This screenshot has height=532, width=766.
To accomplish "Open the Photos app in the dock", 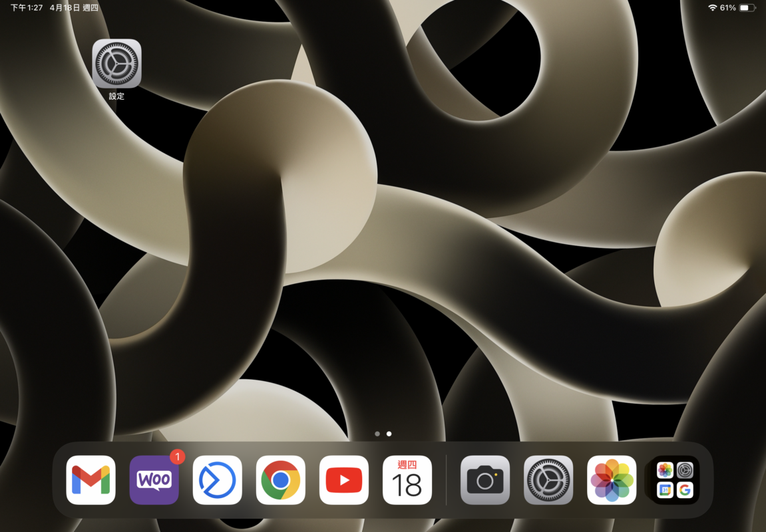I will (612, 479).
